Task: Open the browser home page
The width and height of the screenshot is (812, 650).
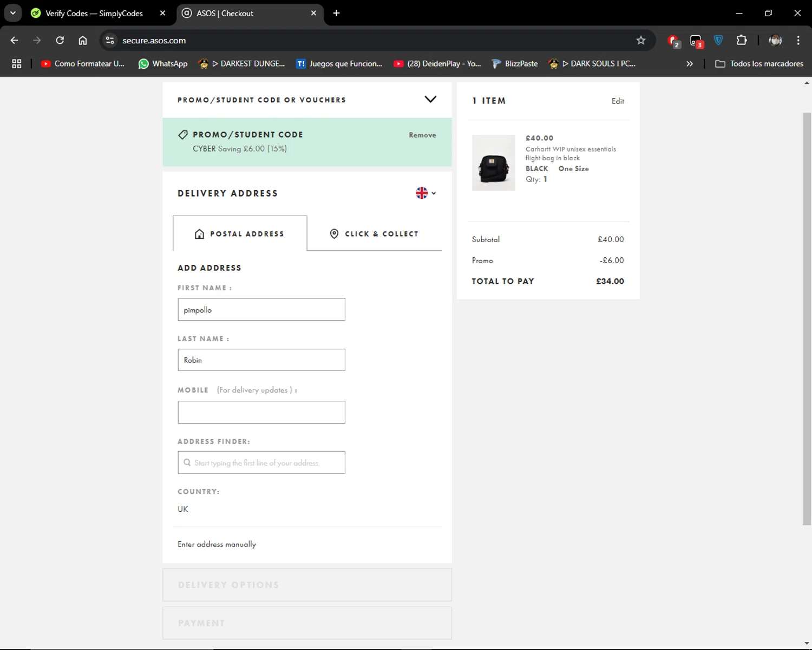Action: click(x=83, y=40)
